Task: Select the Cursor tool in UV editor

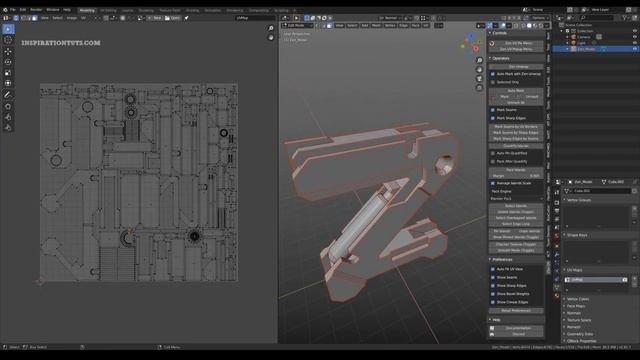Action: (8, 40)
